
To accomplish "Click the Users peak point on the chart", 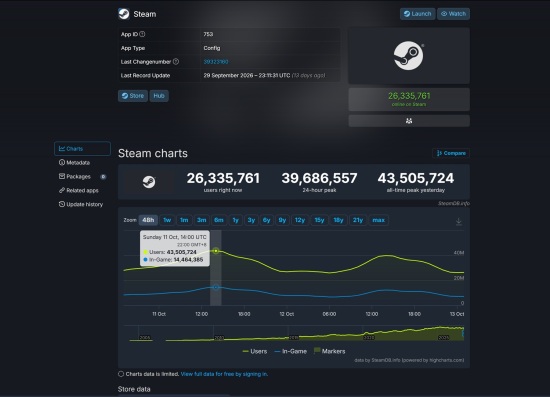I will [x=216, y=251].
